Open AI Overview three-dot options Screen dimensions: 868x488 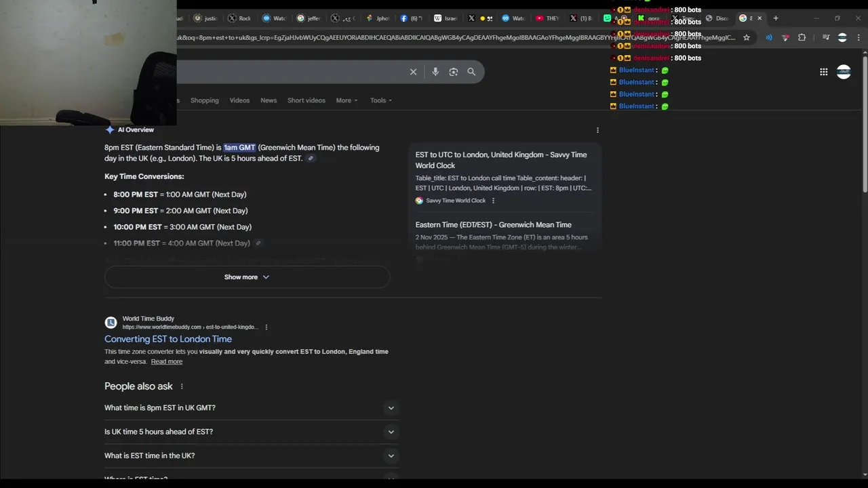[597, 130]
